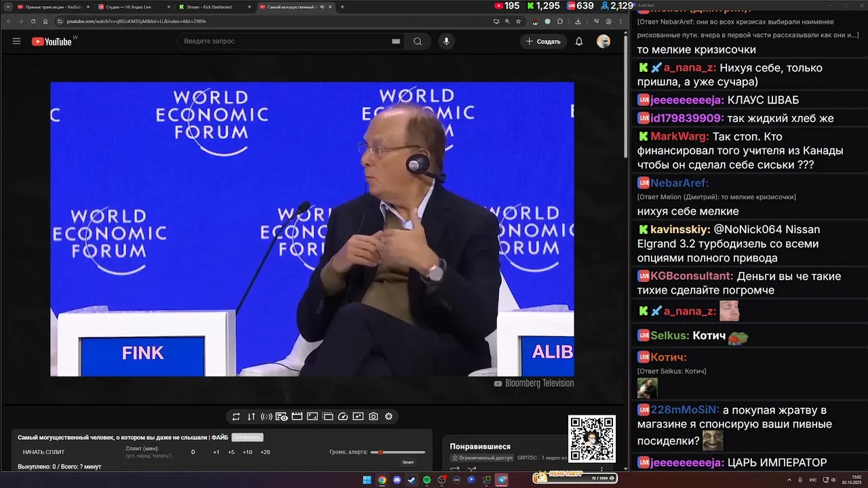
Task: Open browser downloads icon
Action: [578, 21]
